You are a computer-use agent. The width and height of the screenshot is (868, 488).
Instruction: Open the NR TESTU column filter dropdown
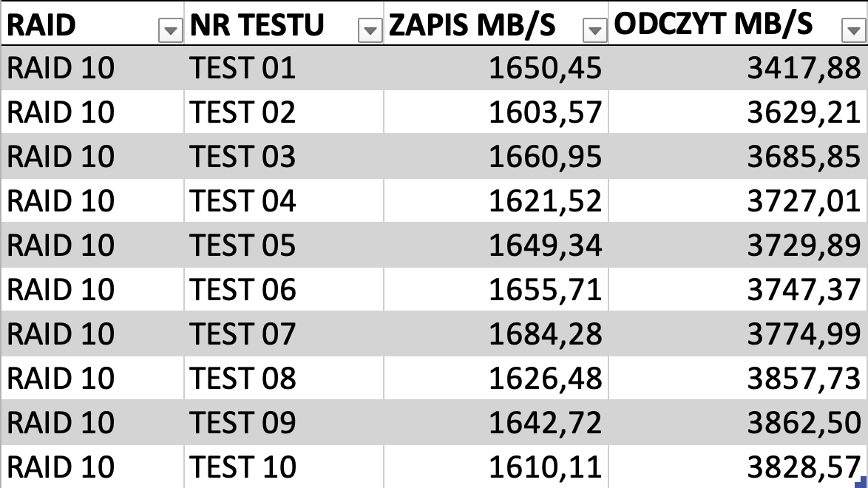click(370, 30)
